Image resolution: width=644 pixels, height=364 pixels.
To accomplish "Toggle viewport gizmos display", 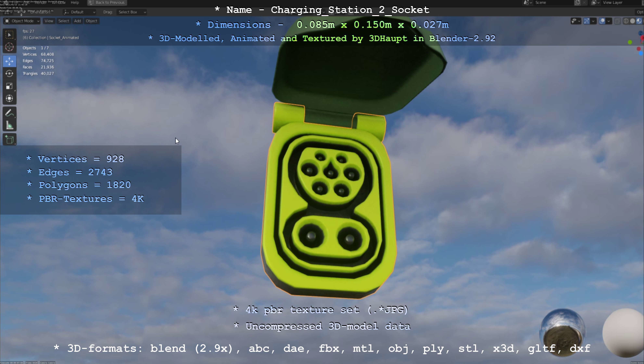I will (587, 21).
